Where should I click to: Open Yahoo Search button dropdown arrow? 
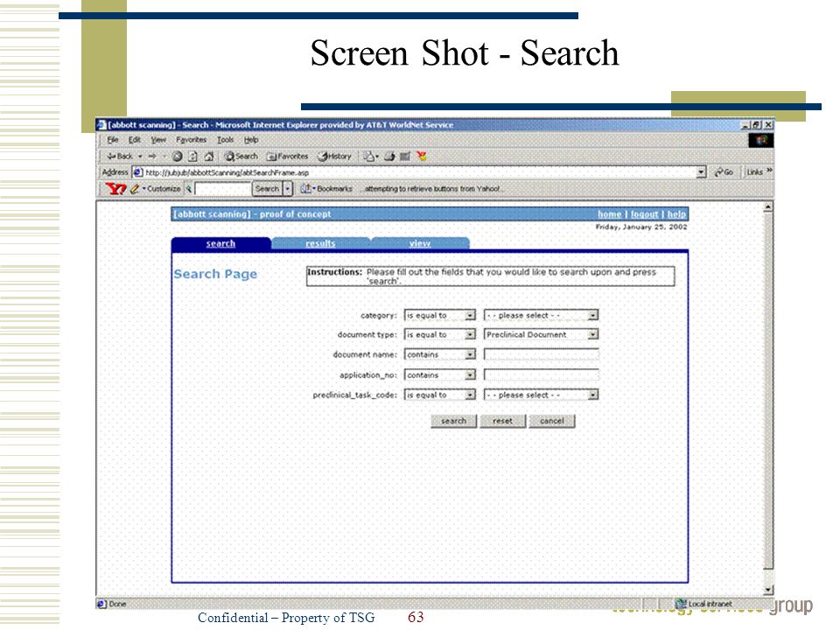288,189
